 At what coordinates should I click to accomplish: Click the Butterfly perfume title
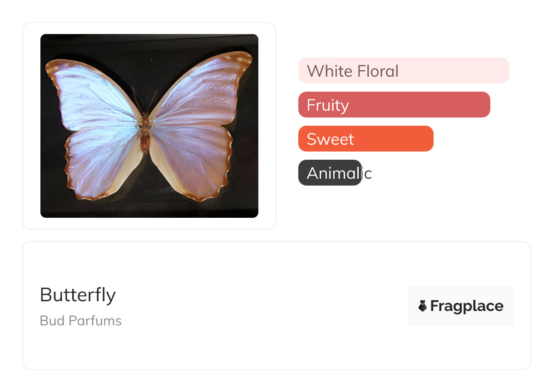click(x=78, y=295)
